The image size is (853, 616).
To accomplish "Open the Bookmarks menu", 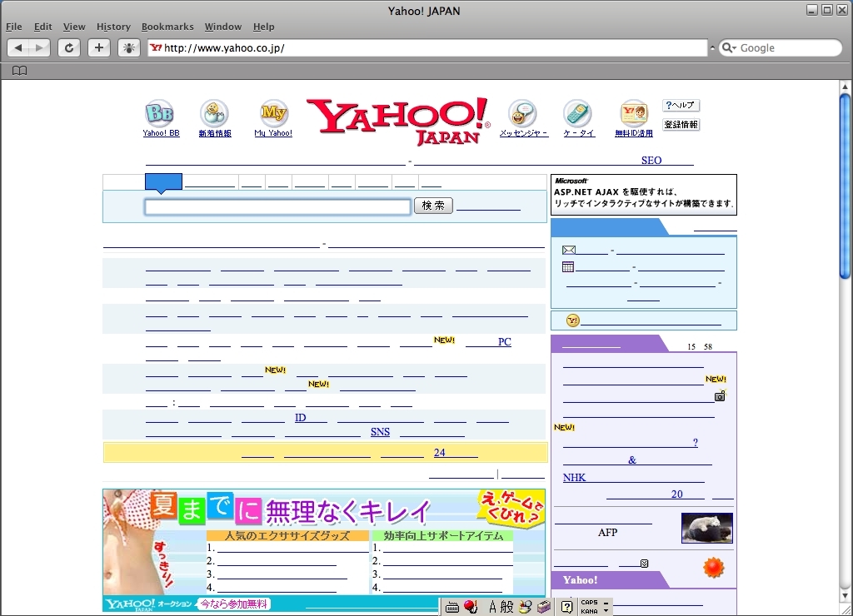I will pyautogui.click(x=167, y=27).
